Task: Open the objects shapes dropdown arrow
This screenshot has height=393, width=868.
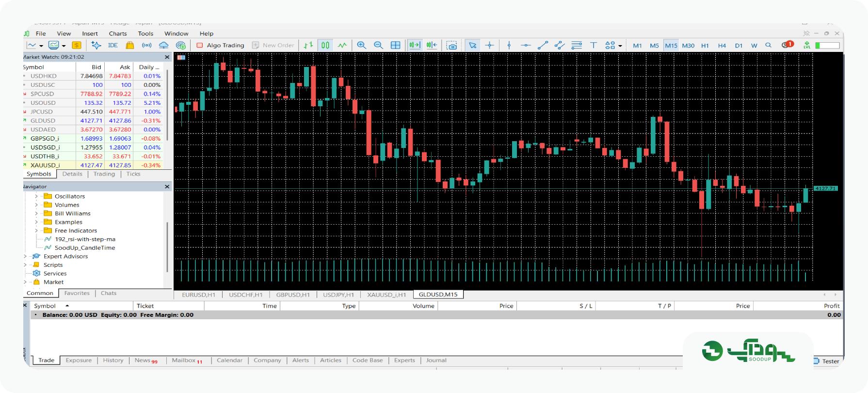Action: [620, 46]
